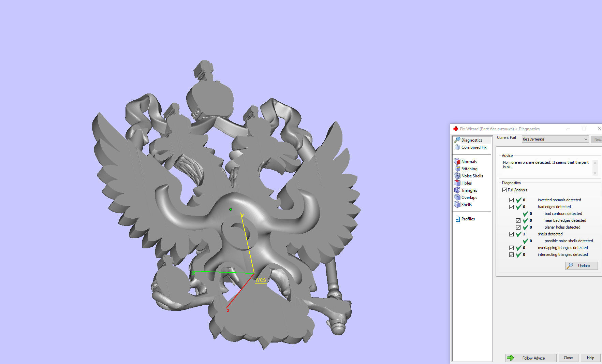Screen dimensions: 602x364
Task: Go to Noise Shells label
Action: pyautogui.click(x=472, y=176)
